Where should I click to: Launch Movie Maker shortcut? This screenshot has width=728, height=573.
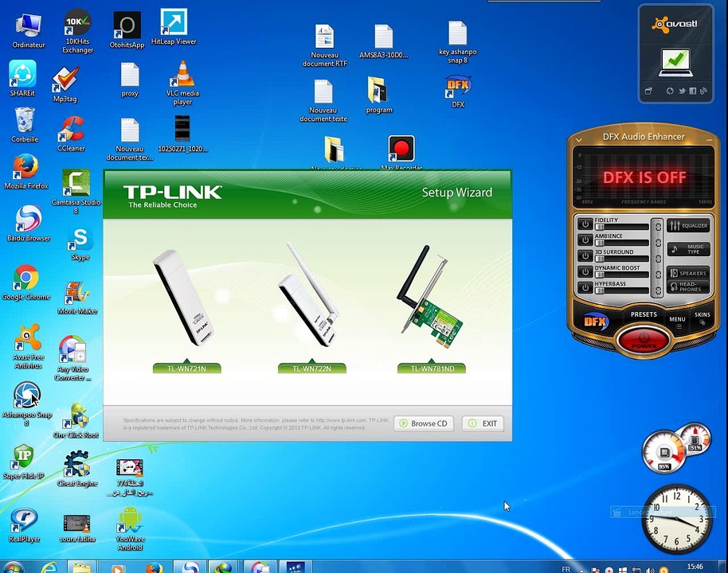77,298
